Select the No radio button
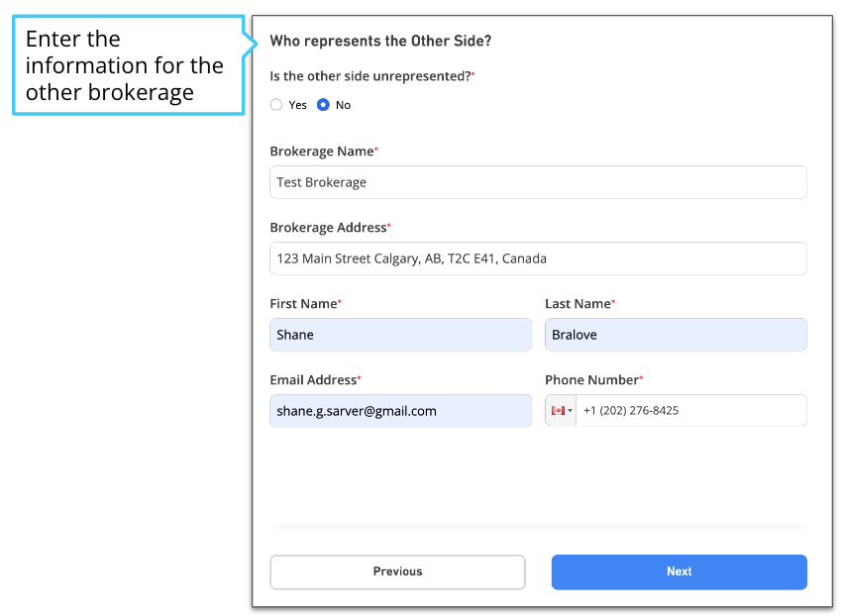The width and height of the screenshot is (842, 616). (323, 105)
